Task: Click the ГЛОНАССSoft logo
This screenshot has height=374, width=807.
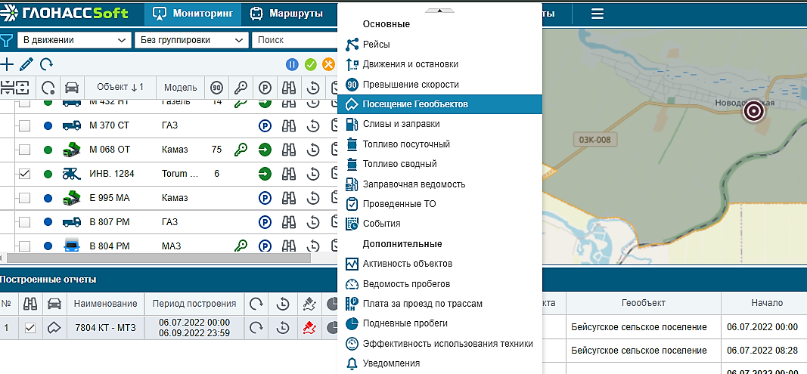Action: click(65, 13)
